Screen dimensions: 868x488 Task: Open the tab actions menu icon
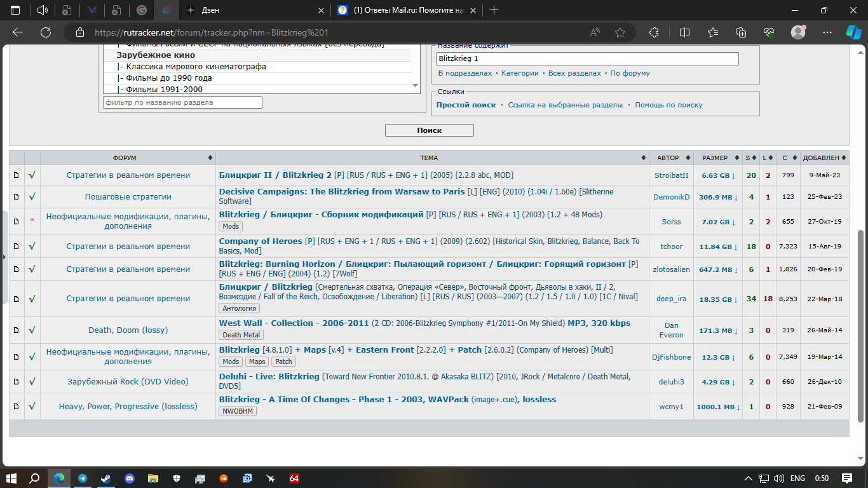15,10
